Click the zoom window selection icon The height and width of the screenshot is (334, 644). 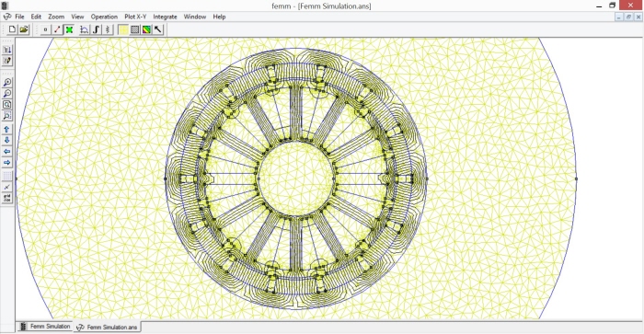tap(7, 116)
